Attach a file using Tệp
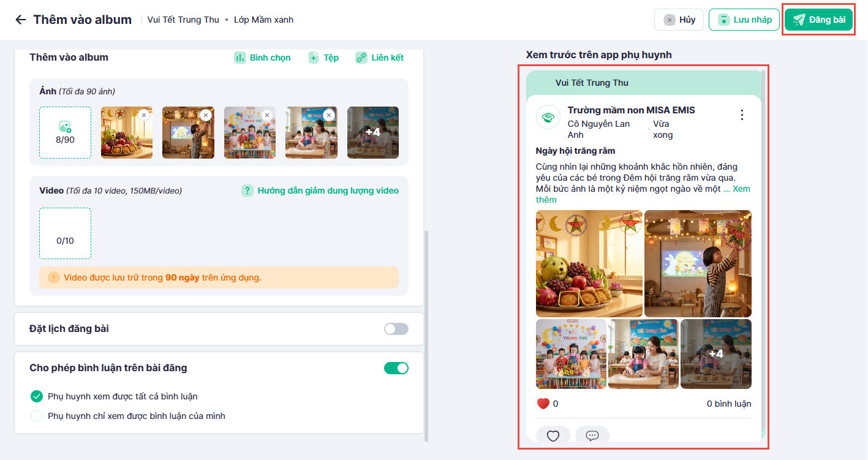Screen dimensions: 868x460 323,58
